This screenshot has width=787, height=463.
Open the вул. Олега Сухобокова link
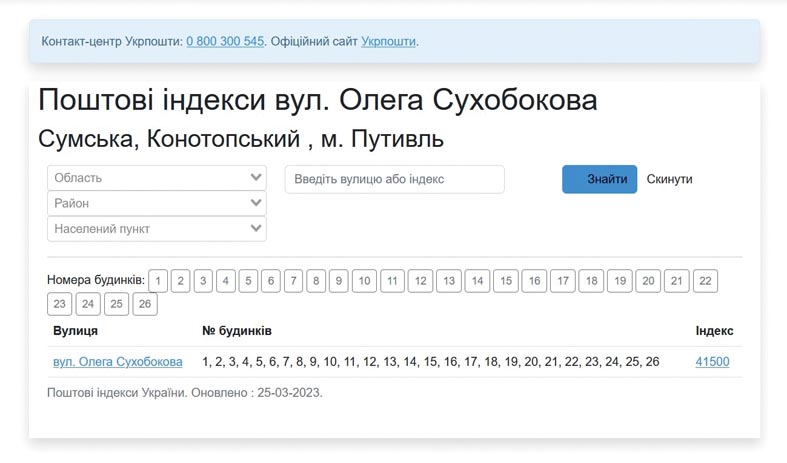pyautogui.click(x=117, y=362)
